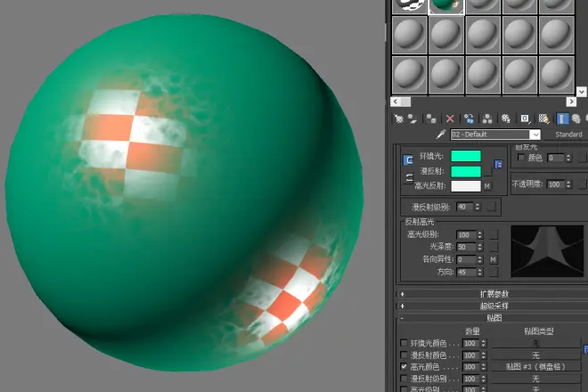The image size is (588, 392).
Task: Click the blank map button beside self-illumination 颜色
Action: (x=583, y=158)
